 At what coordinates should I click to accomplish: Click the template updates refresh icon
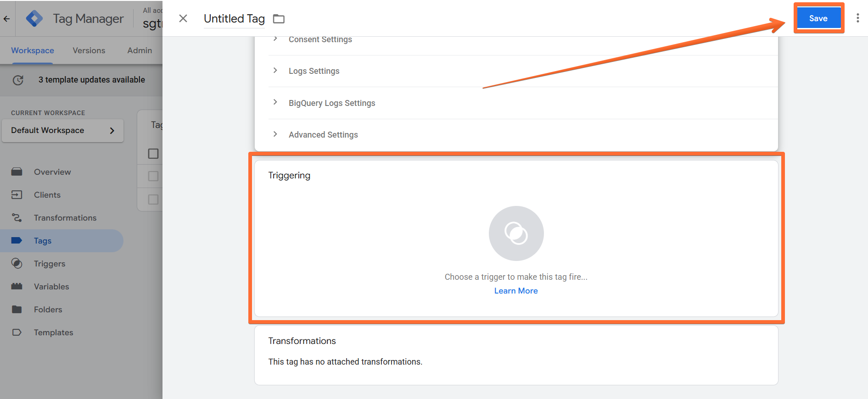tap(18, 80)
